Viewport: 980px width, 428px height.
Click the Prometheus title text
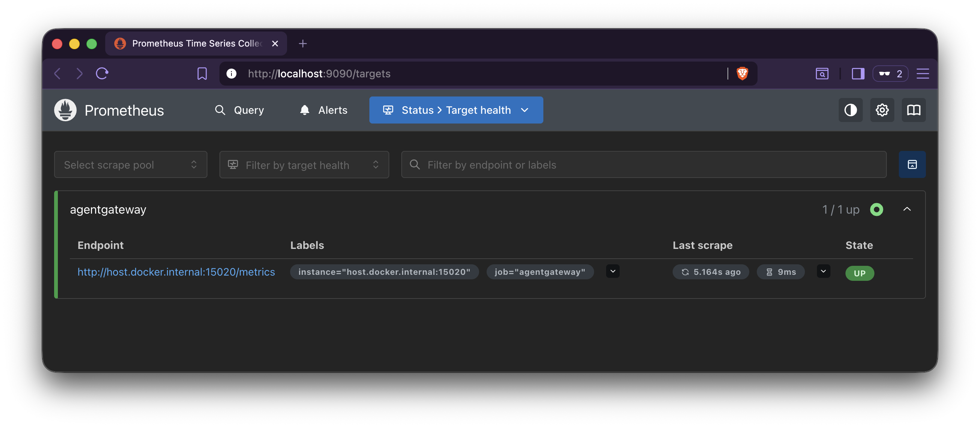pyautogui.click(x=124, y=110)
